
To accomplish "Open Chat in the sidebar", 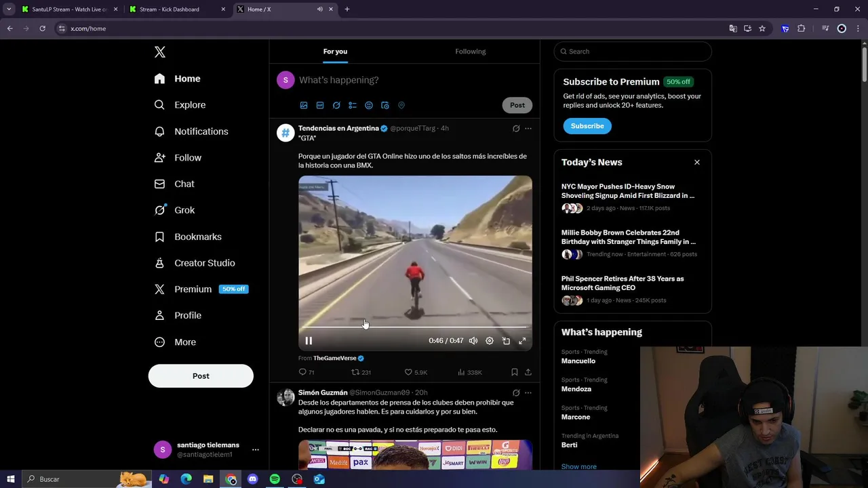I will coord(174,184).
